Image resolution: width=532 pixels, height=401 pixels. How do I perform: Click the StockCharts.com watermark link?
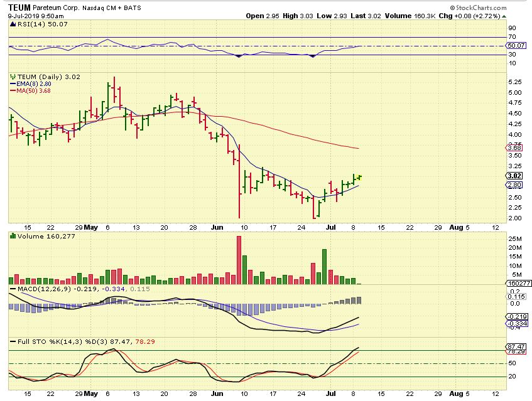coord(480,8)
